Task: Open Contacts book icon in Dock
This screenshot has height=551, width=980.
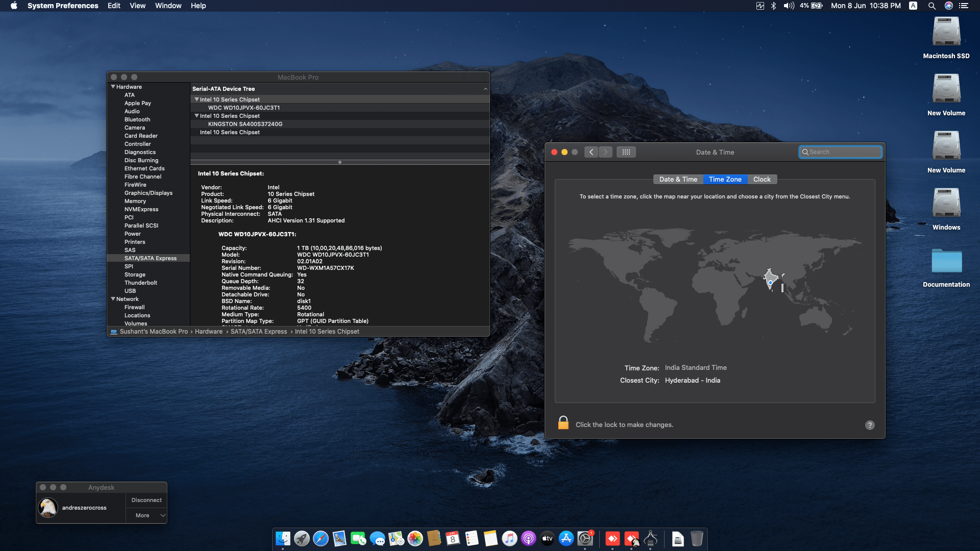Action: coord(434,538)
